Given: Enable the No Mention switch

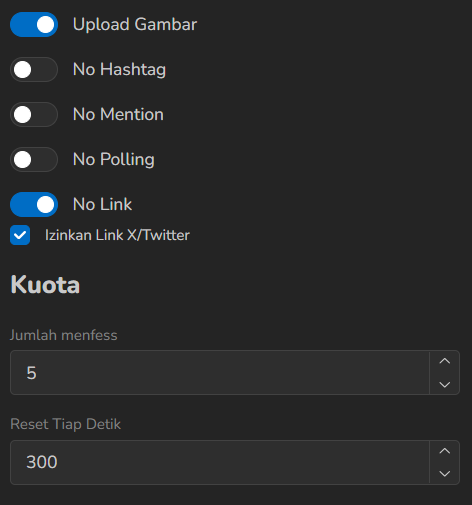Looking at the screenshot, I should point(34,115).
